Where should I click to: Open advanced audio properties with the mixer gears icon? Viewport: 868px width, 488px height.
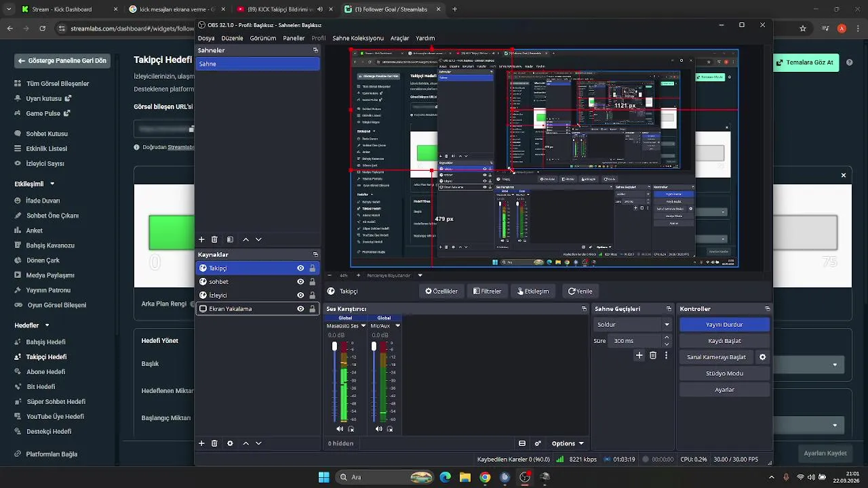[x=538, y=443]
